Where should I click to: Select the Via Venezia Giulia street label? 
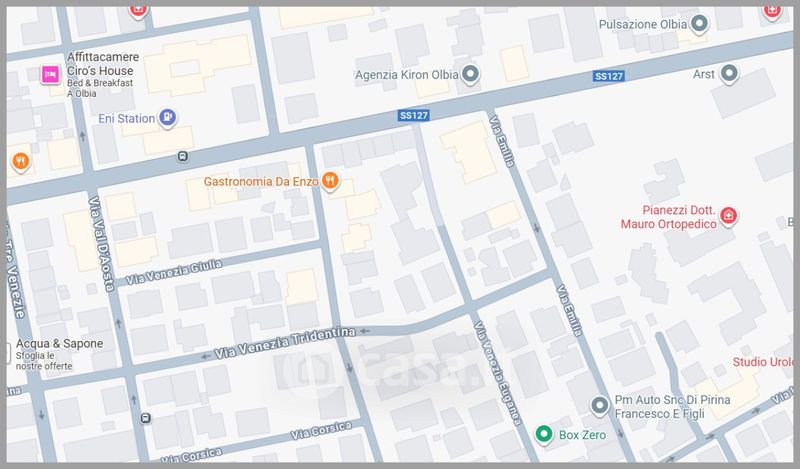pyautogui.click(x=174, y=271)
